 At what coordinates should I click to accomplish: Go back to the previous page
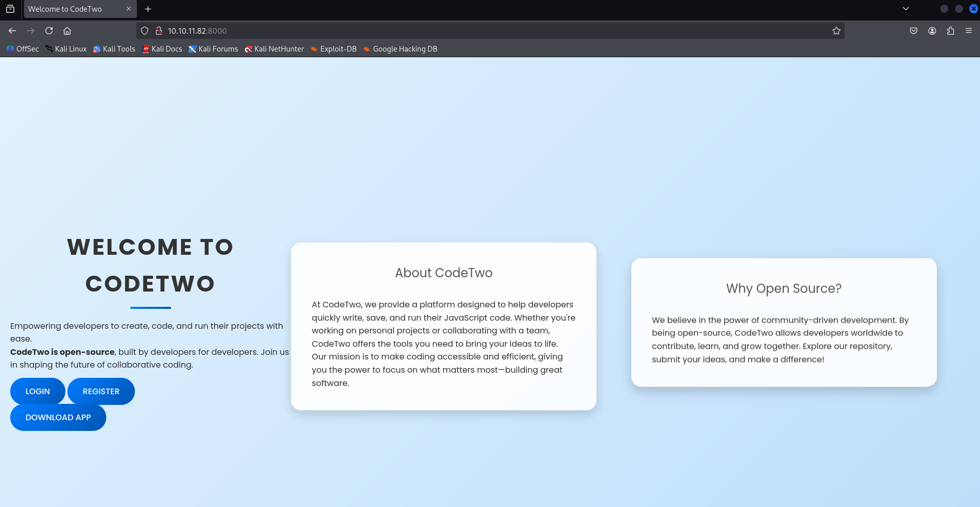click(x=12, y=31)
